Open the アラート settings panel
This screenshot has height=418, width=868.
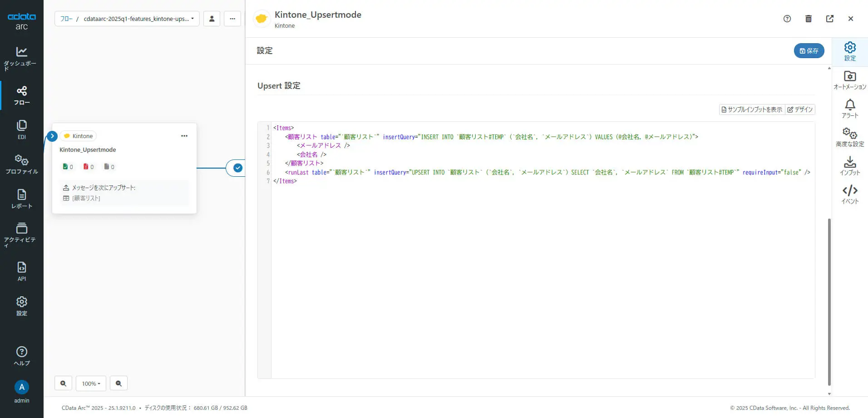tap(849, 108)
